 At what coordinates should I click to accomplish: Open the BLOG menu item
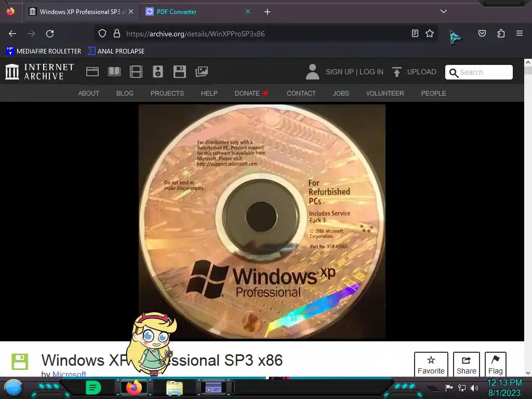125,94
